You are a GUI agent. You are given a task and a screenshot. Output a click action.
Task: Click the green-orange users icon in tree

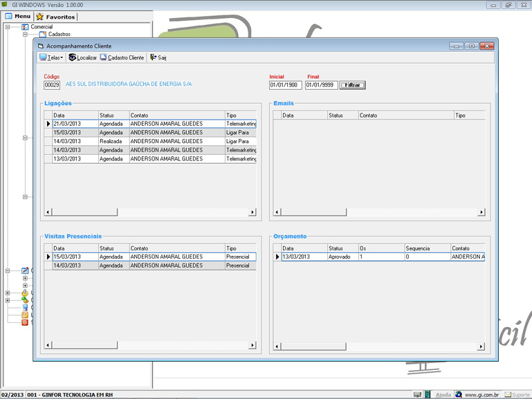(x=25, y=300)
